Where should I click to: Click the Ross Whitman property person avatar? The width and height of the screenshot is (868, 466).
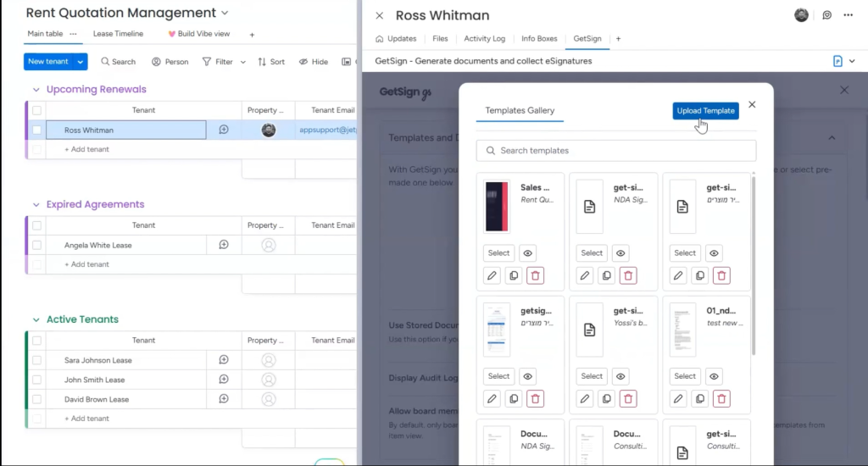point(269,130)
